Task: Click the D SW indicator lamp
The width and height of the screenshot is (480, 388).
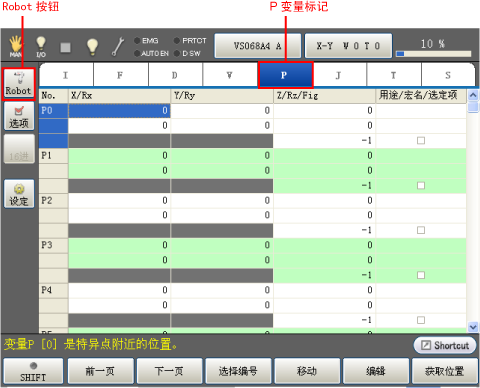Action: tap(177, 53)
